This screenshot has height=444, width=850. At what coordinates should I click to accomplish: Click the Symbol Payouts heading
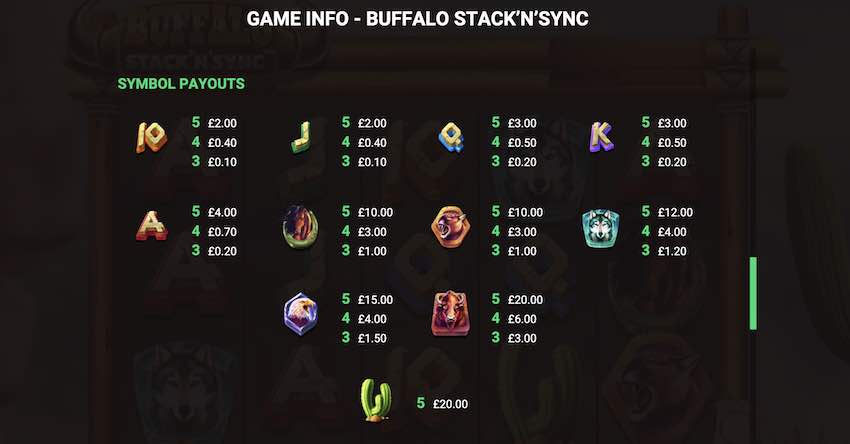[x=181, y=83]
